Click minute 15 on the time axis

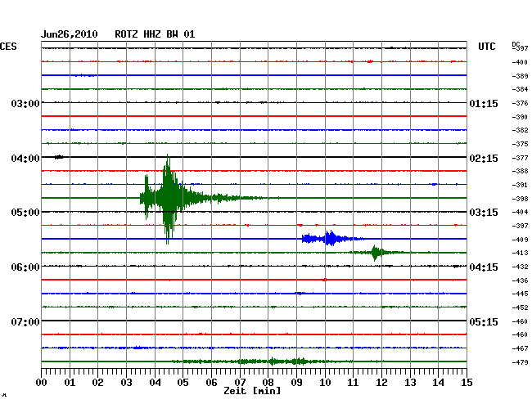click(467, 382)
